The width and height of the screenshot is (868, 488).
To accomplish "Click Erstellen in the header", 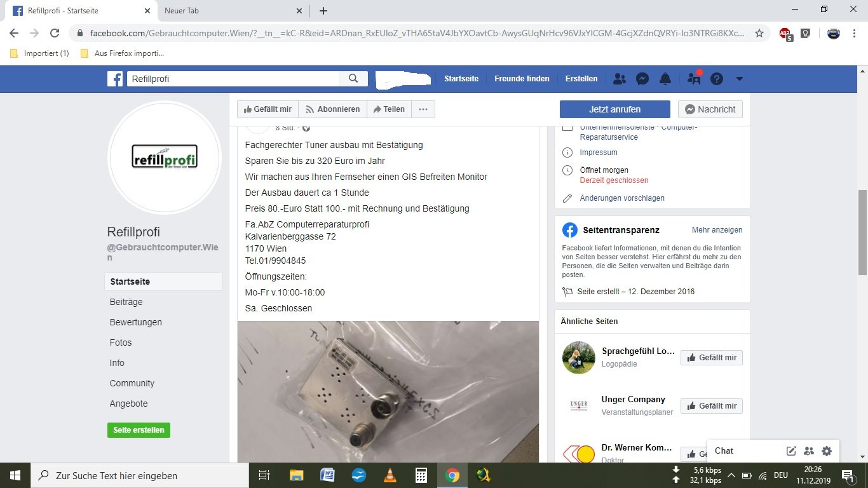I will point(581,79).
